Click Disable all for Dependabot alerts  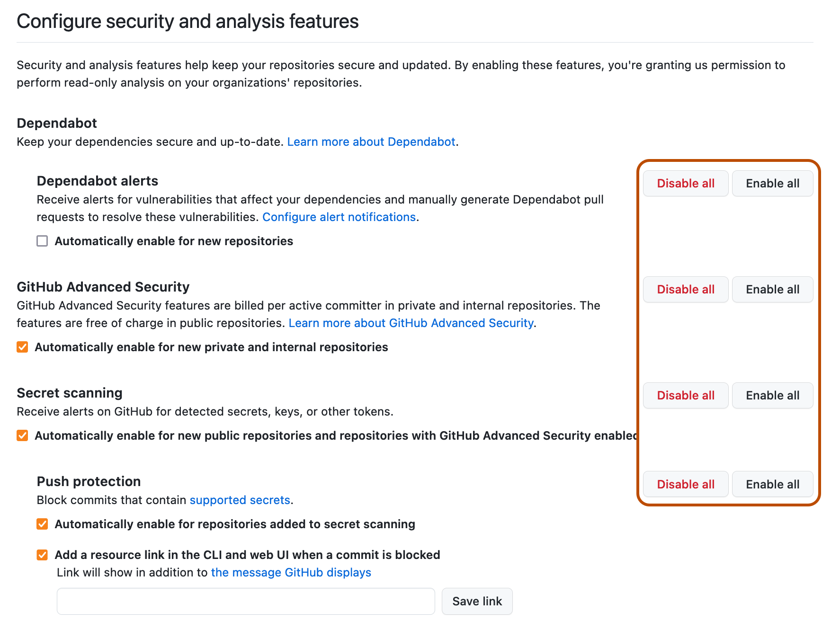coord(685,183)
